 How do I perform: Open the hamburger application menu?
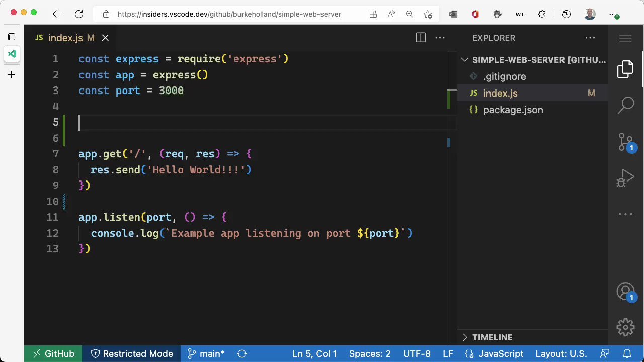point(625,38)
